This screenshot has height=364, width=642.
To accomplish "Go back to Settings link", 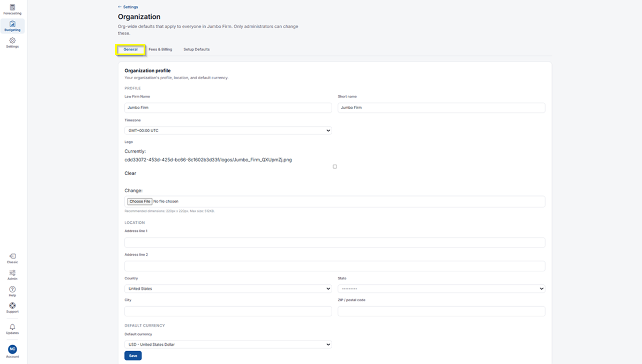I will (128, 7).
